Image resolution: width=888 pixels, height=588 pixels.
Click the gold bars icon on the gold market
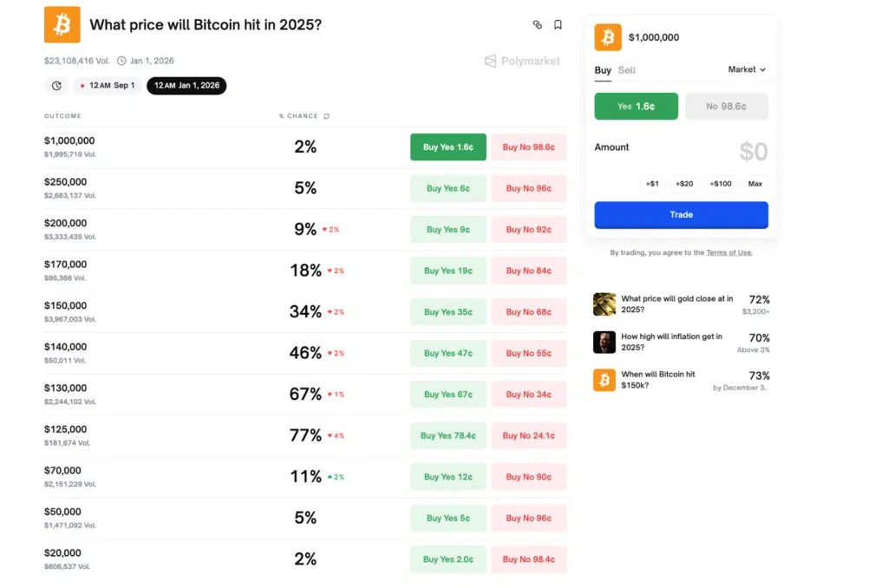(604, 304)
